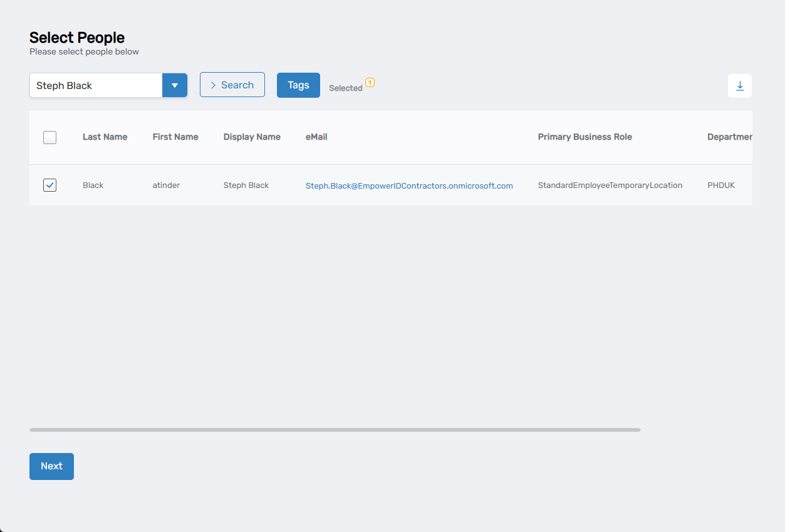Open the Tags filter
The image size is (785, 532).
pyautogui.click(x=298, y=85)
